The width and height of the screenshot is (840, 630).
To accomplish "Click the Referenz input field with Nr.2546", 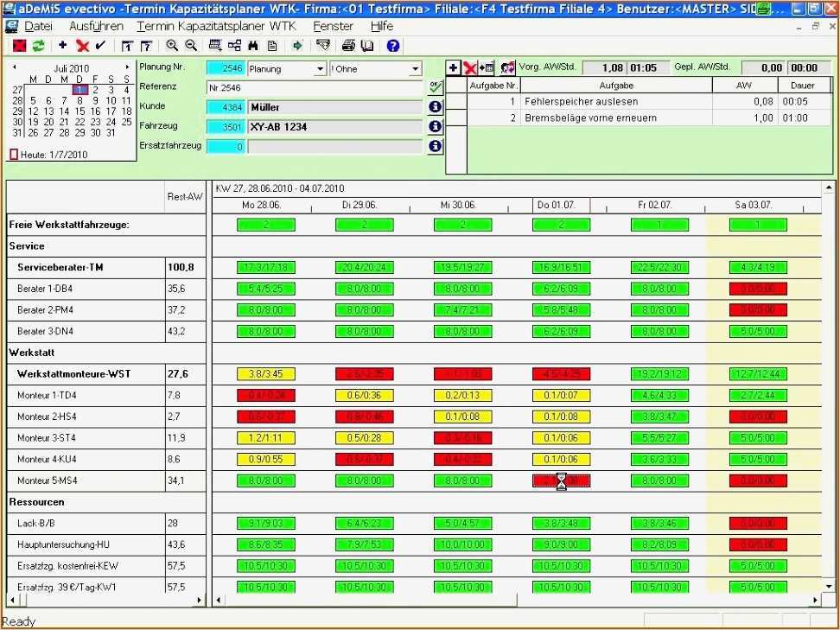I will click(315, 88).
